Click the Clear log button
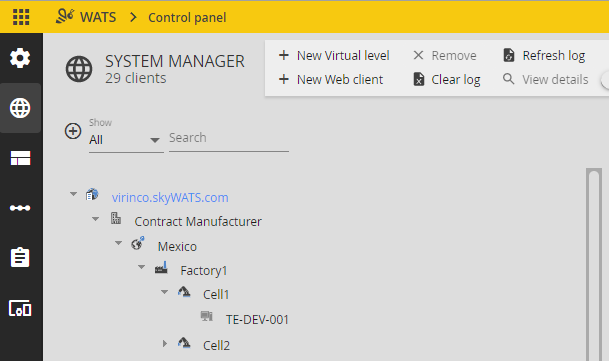Viewport: 609px width, 361px height. (447, 80)
